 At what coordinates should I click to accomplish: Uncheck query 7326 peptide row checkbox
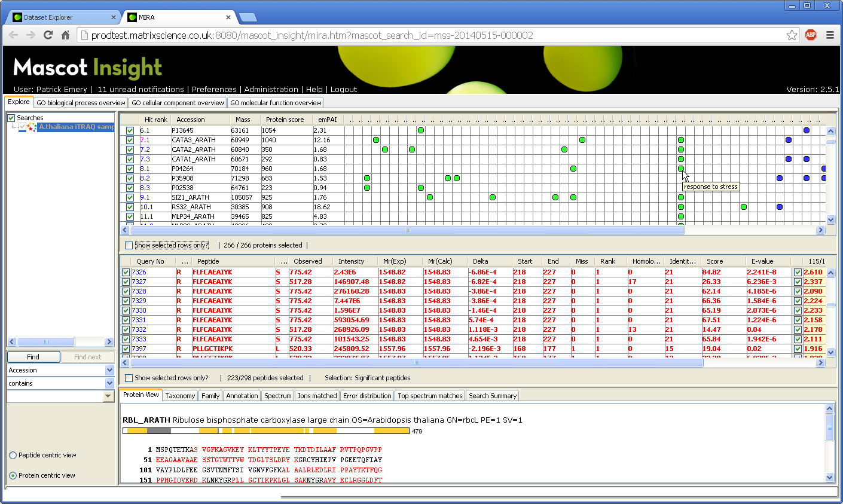point(126,272)
